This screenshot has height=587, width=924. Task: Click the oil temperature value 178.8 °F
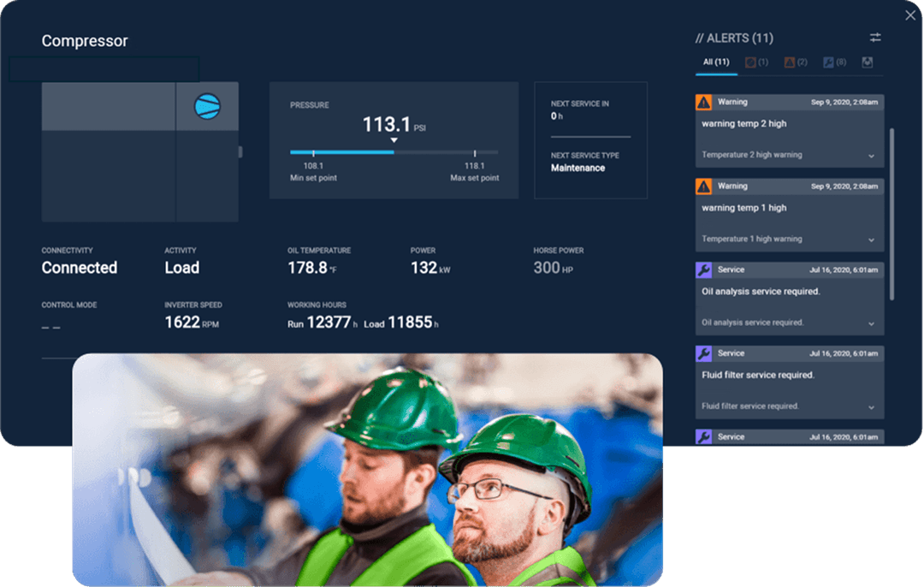312,268
